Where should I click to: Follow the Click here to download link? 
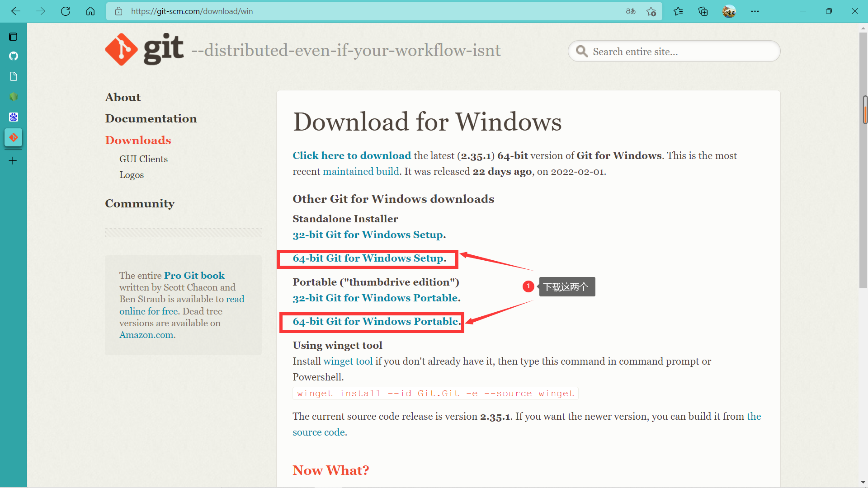(352, 155)
